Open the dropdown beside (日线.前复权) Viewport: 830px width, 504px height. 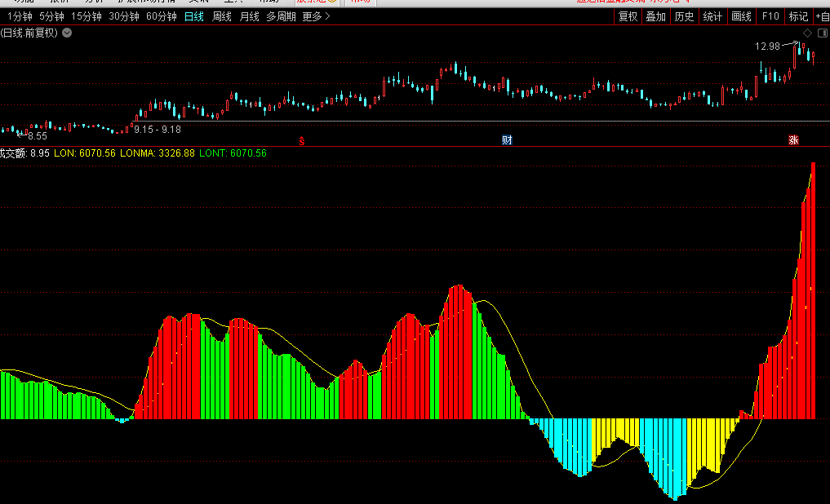coord(67,33)
